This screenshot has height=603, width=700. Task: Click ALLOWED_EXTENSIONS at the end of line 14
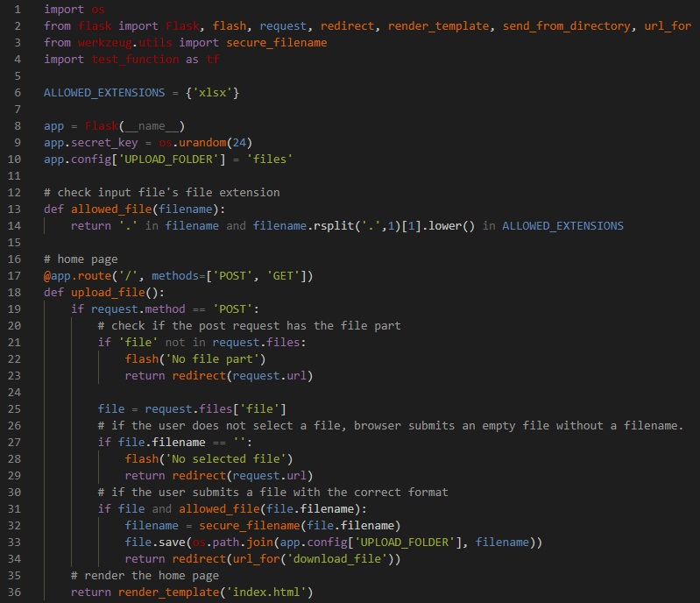(563, 225)
